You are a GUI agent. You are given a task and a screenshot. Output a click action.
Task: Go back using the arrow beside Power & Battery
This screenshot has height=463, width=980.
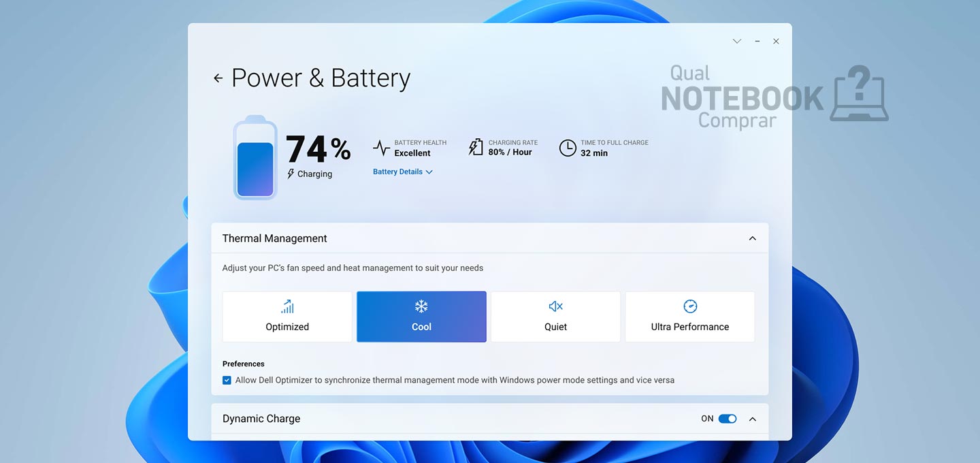(218, 78)
